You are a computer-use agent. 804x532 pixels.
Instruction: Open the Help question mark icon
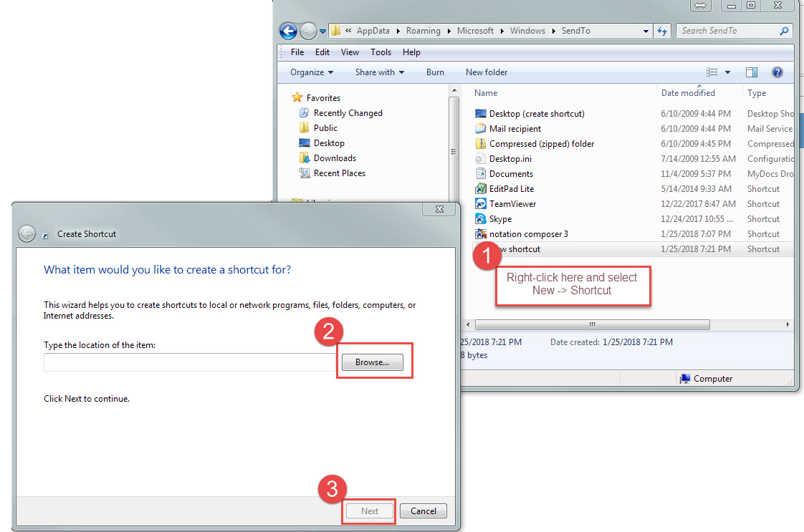[777, 72]
